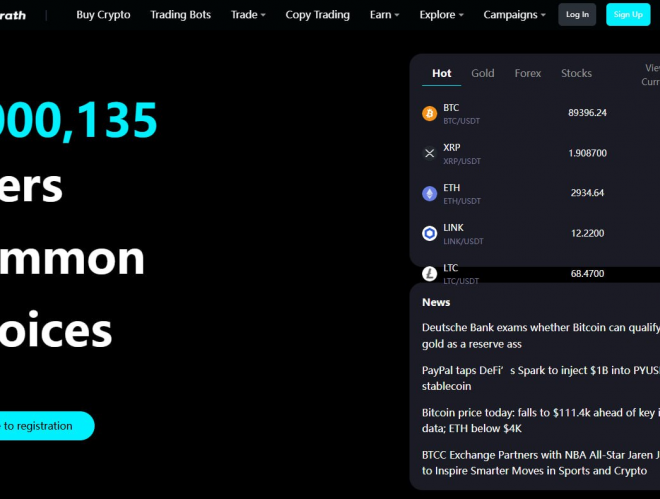Screen dimensions: 660x499
Task: Click the XRP coin icon
Action: [429, 153]
